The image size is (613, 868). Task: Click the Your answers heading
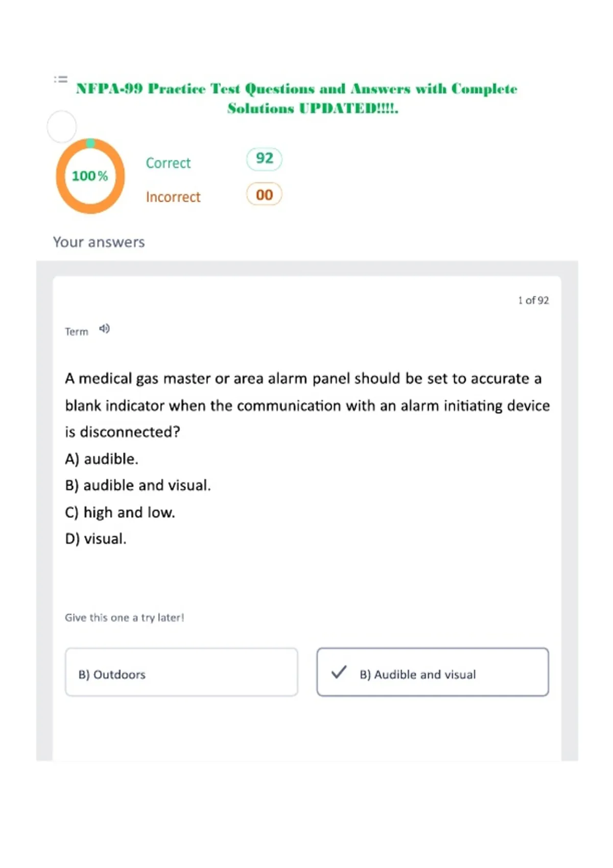(99, 242)
